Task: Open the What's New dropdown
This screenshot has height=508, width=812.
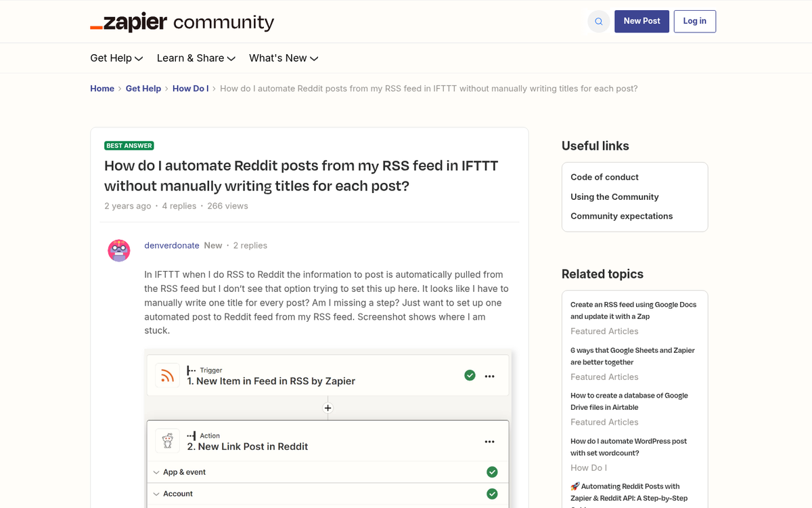Action: tap(283, 58)
